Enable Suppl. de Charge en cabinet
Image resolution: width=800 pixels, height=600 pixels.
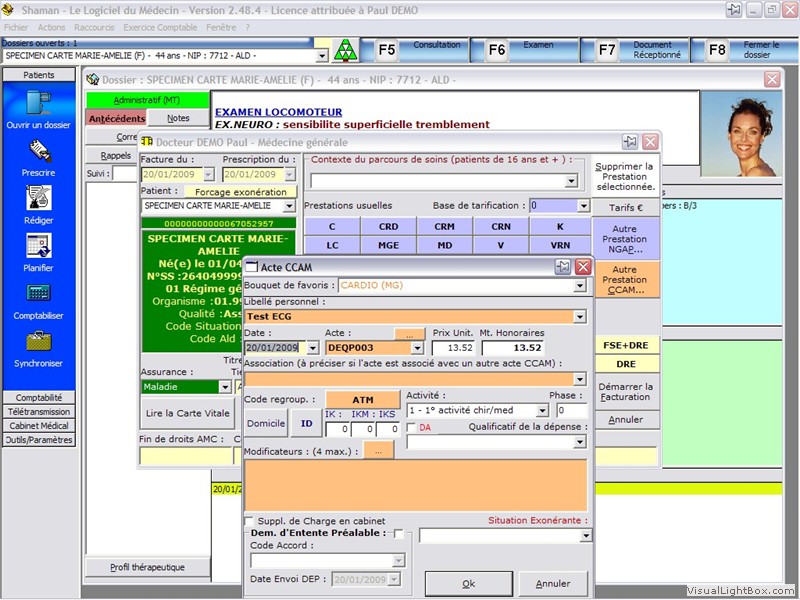click(249, 521)
